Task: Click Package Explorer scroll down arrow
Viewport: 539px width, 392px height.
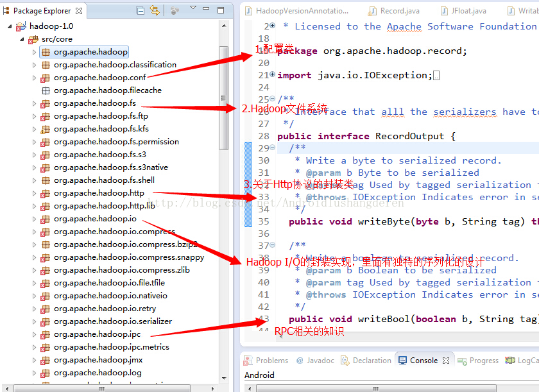Action: 224,379
